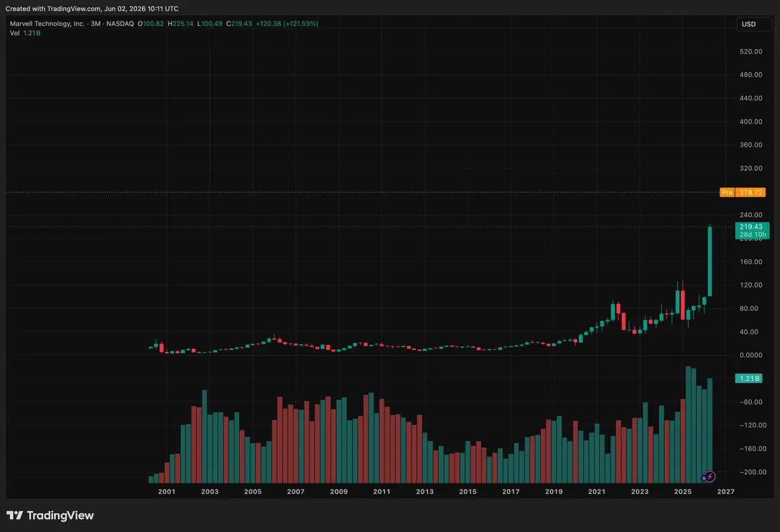Click the 2011 year label on time axis
780x532 pixels.
click(382, 492)
